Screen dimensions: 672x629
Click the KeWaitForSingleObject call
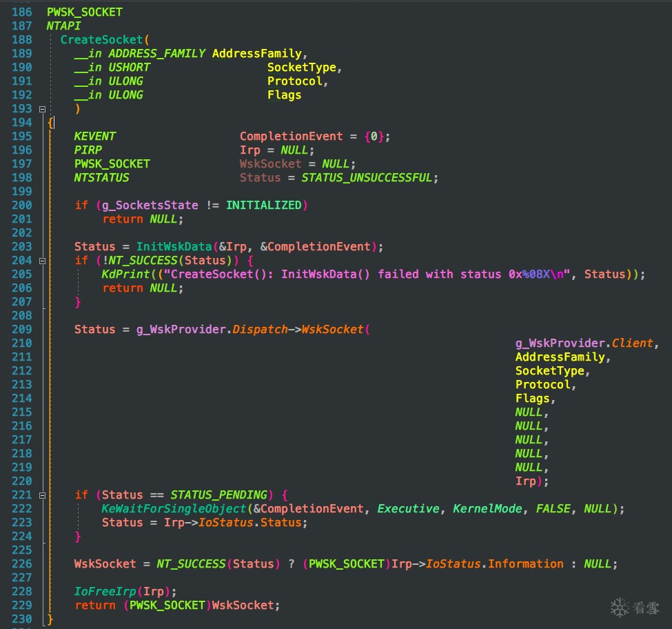(x=174, y=509)
